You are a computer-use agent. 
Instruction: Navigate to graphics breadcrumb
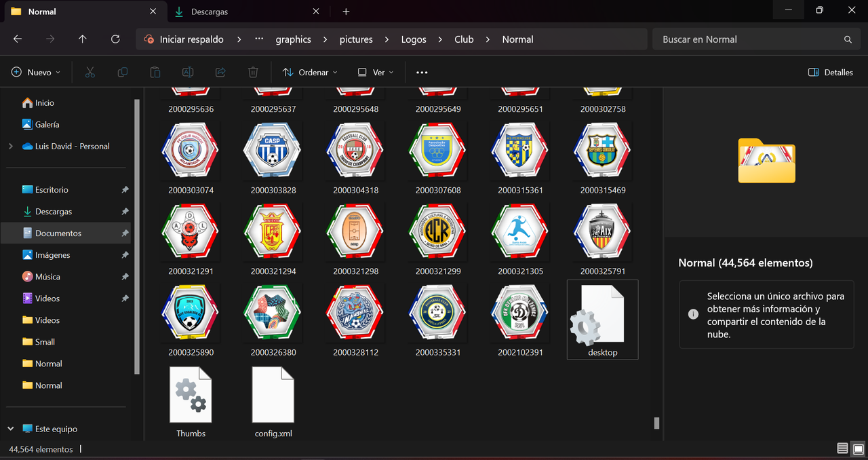click(293, 39)
